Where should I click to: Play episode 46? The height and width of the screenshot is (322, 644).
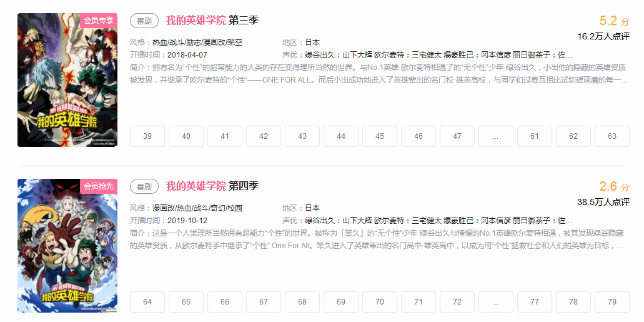419,136
